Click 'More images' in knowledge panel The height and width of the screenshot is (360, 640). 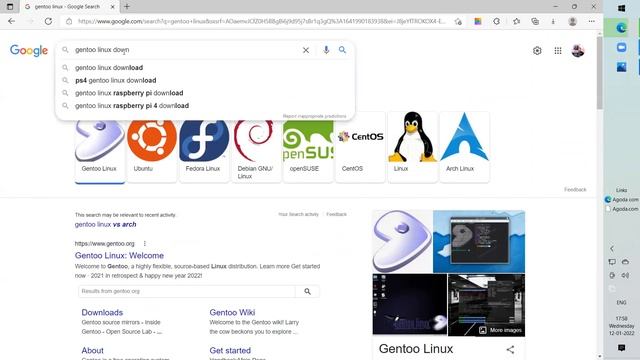pos(501,330)
